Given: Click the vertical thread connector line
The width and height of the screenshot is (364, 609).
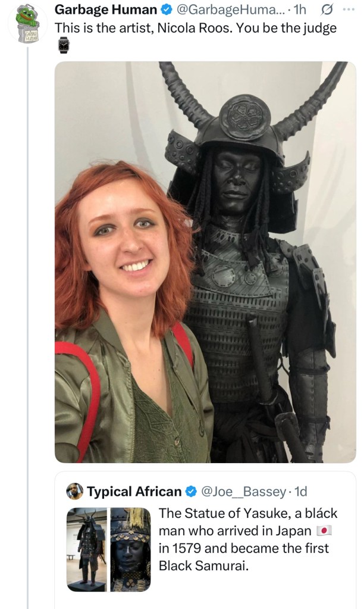Looking at the screenshot, I should (27, 326).
